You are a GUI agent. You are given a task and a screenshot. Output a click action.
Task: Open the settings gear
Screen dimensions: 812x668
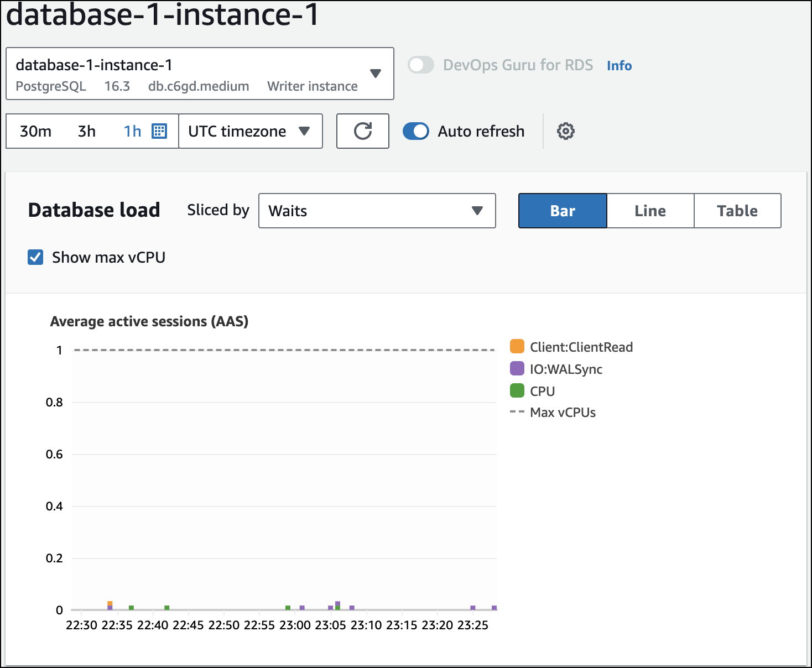565,131
